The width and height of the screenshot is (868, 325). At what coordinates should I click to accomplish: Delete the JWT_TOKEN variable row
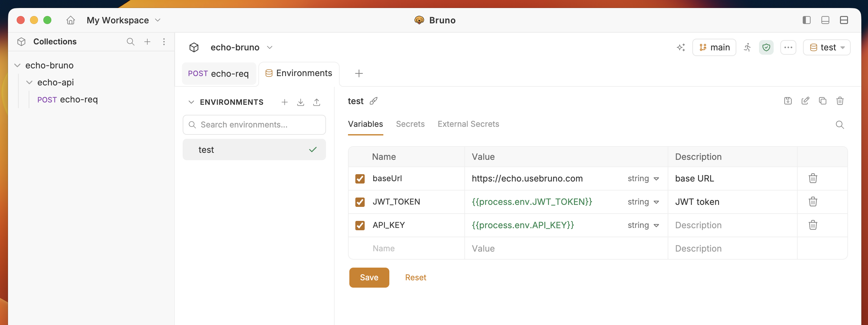click(x=813, y=202)
